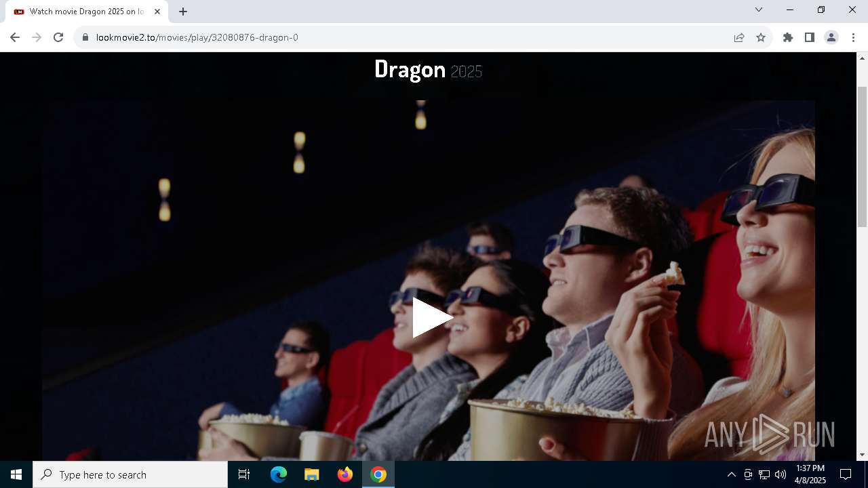
Task: Click page scrollbar thumb
Action: pyautogui.click(x=863, y=157)
